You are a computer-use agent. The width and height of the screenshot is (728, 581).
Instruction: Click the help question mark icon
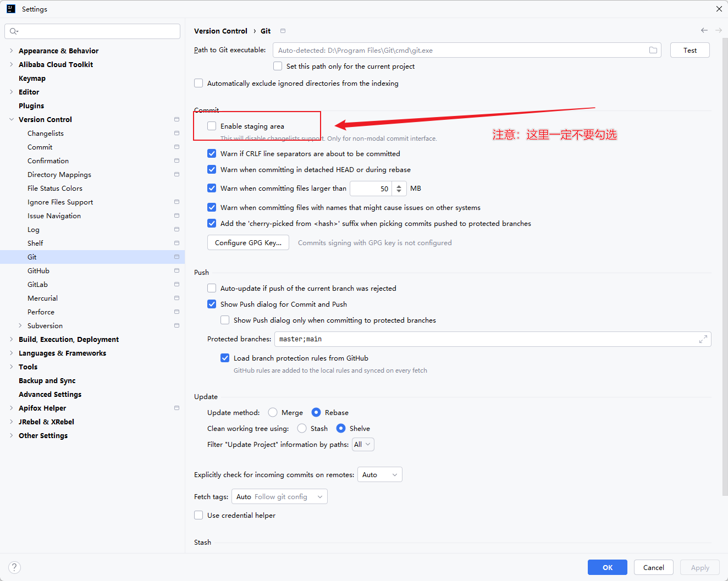(15, 567)
